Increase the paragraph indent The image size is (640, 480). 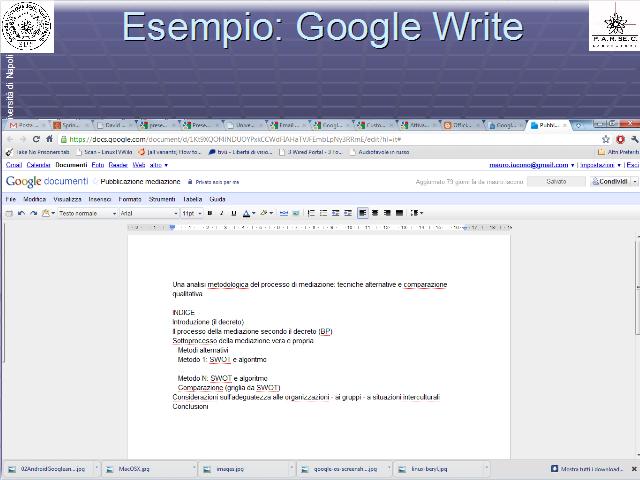click(348, 213)
